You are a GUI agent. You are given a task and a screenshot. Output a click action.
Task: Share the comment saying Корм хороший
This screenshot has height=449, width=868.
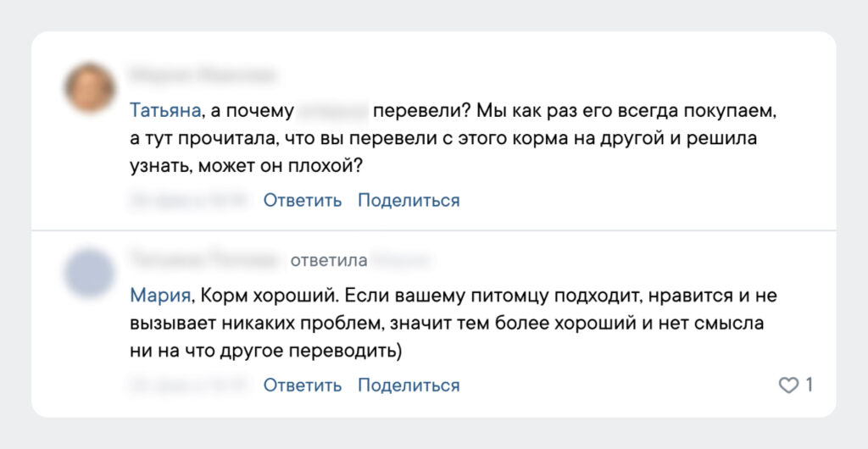409,385
